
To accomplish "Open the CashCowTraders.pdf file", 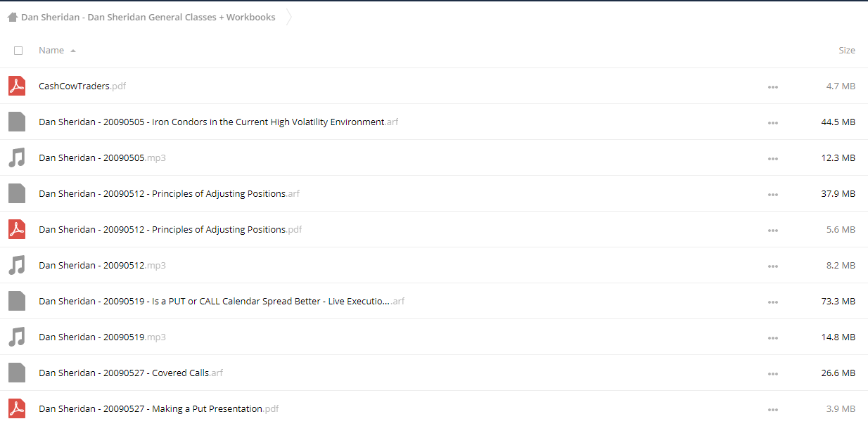I will (82, 86).
